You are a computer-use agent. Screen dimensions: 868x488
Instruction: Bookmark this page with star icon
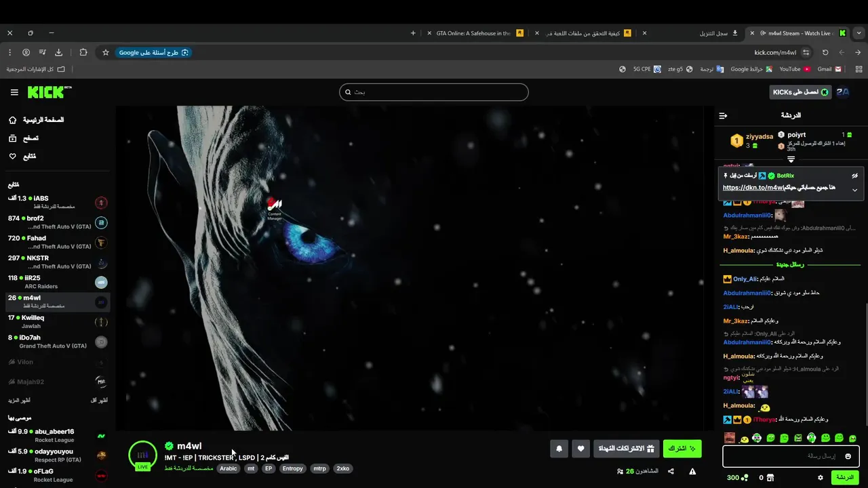pos(106,52)
